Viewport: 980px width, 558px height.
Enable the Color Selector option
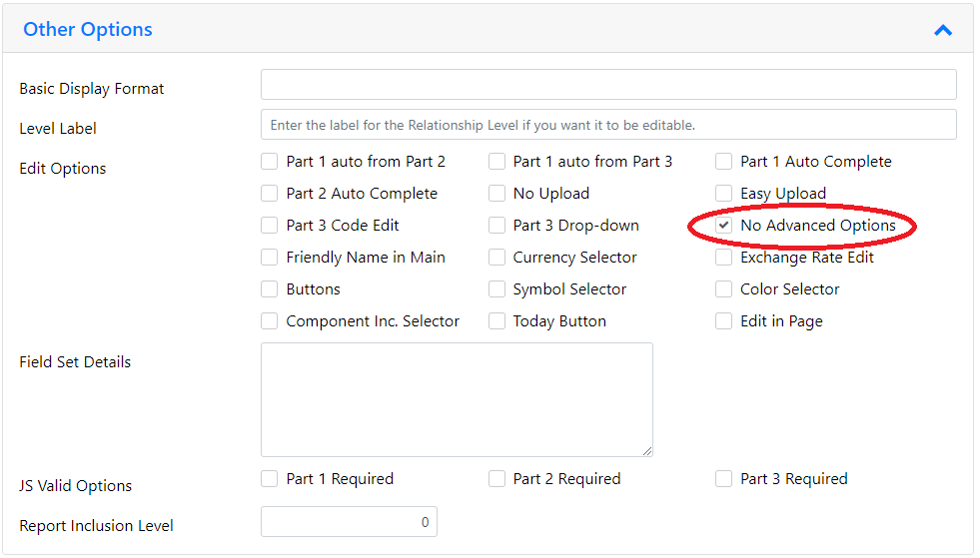click(723, 288)
